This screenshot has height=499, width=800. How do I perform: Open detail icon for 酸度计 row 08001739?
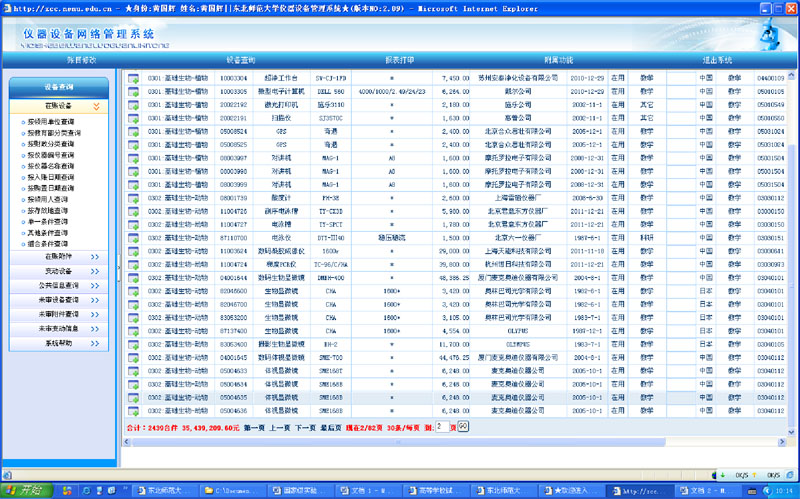(x=133, y=198)
